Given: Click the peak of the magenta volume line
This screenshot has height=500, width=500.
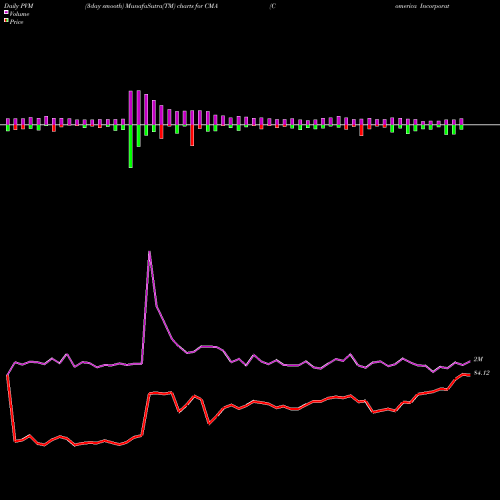Looking at the screenshot, I should click(149, 252).
